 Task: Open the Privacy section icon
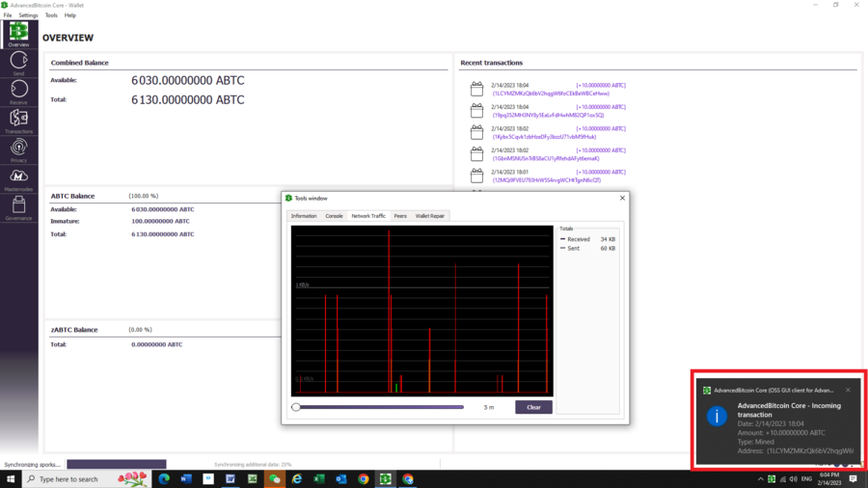click(x=18, y=150)
